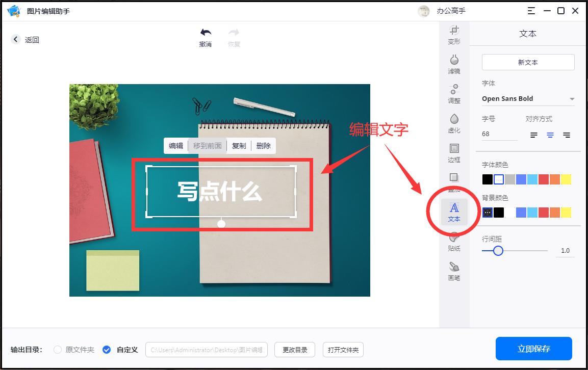Toggle center text alignment
Image resolution: width=588 pixels, height=370 pixels.
click(550, 135)
